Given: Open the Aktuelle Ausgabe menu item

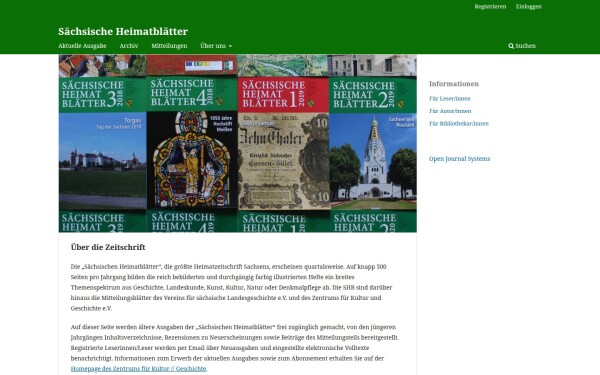Looking at the screenshot, I should point(82,46).
